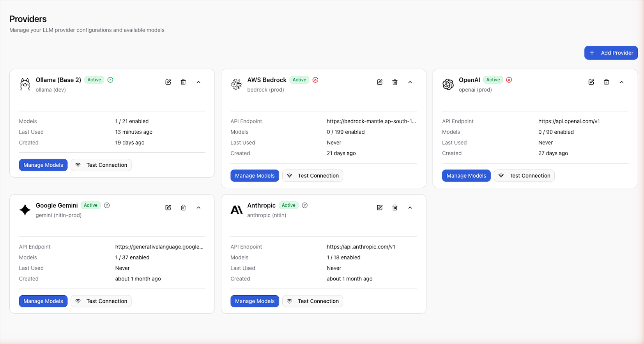Click the AWS Bedrock title
The width and height of the screenshot is (644, 344).
(267, 80)
